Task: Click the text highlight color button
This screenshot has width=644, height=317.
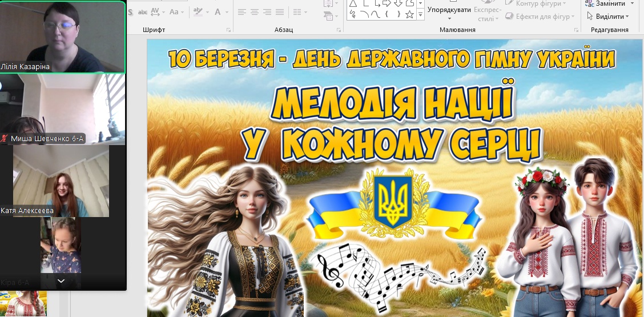Action: pyautogui.click(x=198, y=12)
